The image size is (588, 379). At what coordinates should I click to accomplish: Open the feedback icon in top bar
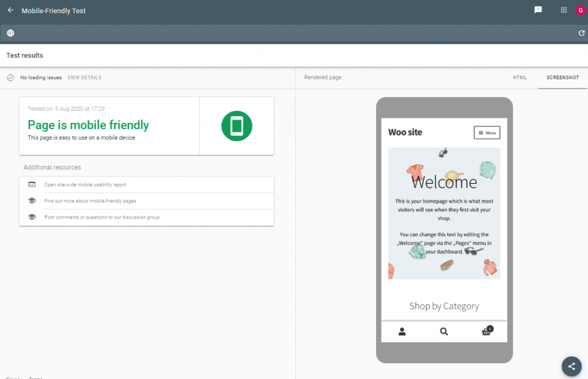(538, 10)
